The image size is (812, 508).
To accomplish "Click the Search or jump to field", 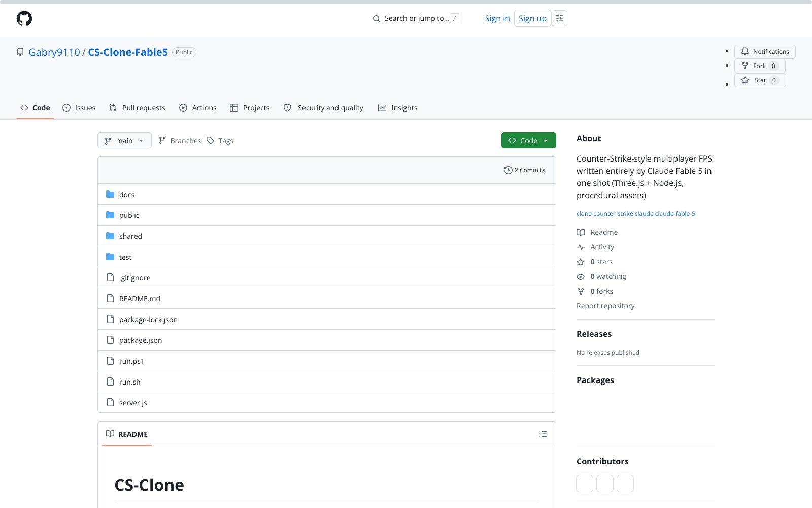I will [x=416, y=19].
